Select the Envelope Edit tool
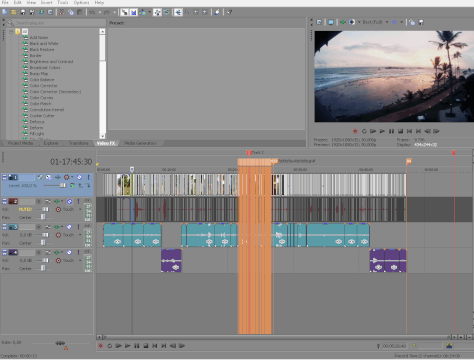The width and height of the screenshot is (474, 360). pos(187,12)
